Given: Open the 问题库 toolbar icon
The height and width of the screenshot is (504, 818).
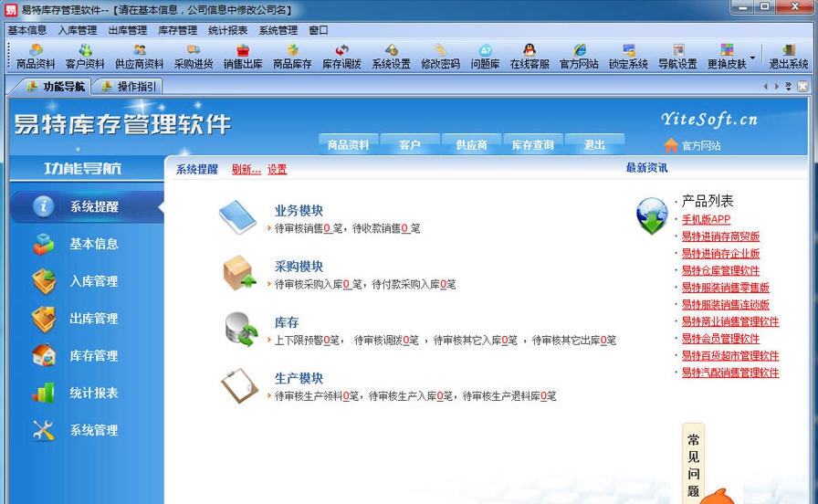Looking at the screenshot, I should (485, 57).
